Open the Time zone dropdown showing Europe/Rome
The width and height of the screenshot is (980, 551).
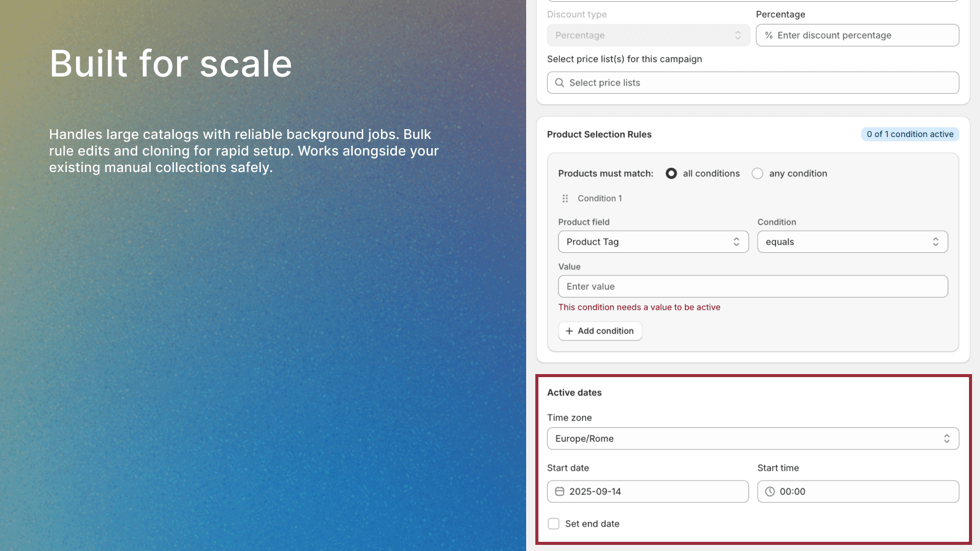click(753, 438)
